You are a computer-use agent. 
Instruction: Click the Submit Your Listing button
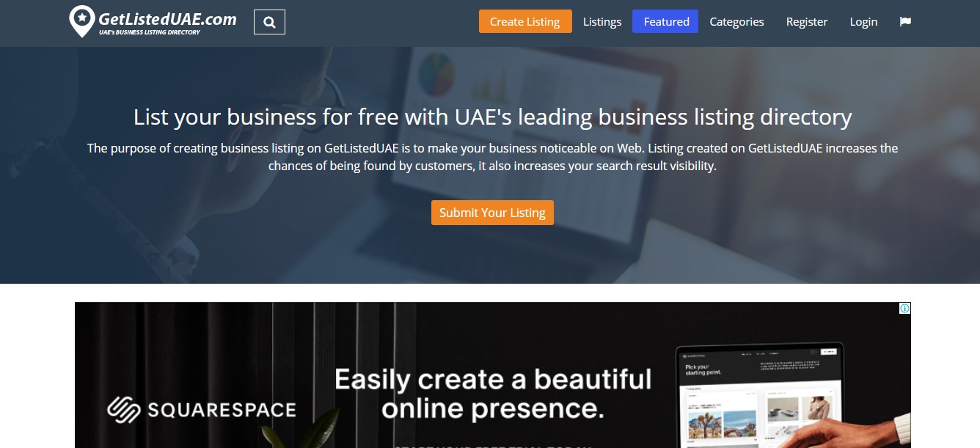pyautogui.click(x=492, y=213)
